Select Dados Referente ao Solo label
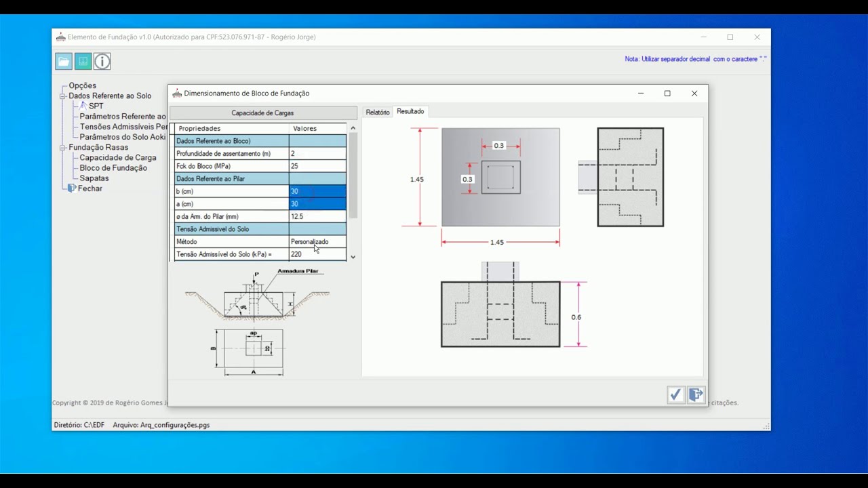 (110, 96)
